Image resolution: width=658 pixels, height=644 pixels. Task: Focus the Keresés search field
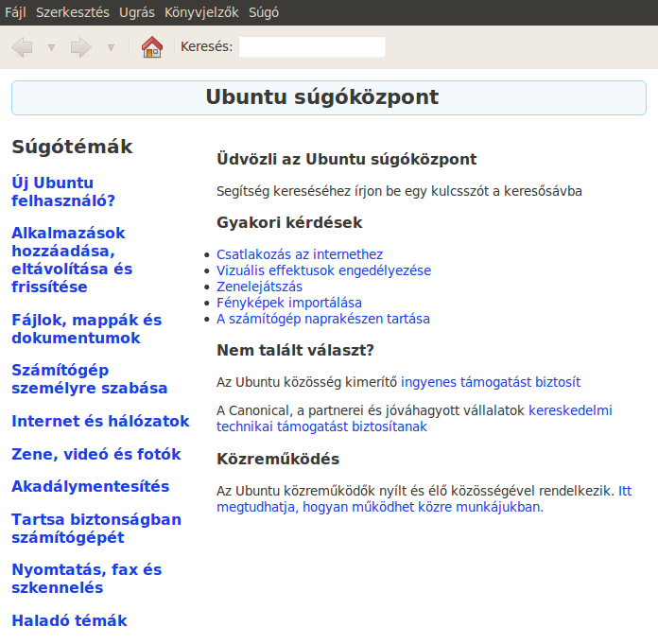coord(312,46)
